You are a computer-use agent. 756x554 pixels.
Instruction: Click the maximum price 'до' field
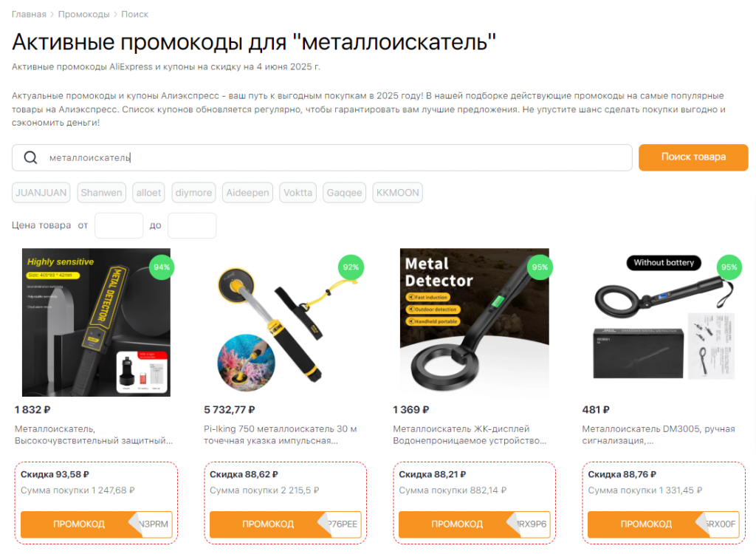192,225
